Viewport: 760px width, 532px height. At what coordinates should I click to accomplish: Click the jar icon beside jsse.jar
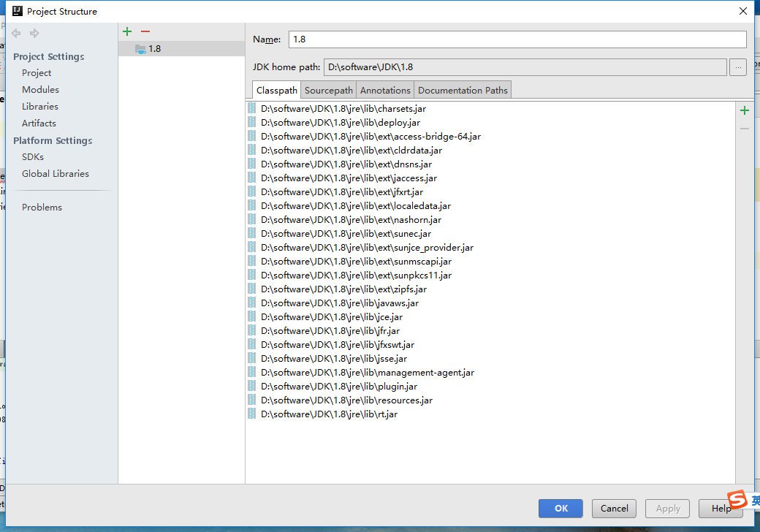[251, 358]
